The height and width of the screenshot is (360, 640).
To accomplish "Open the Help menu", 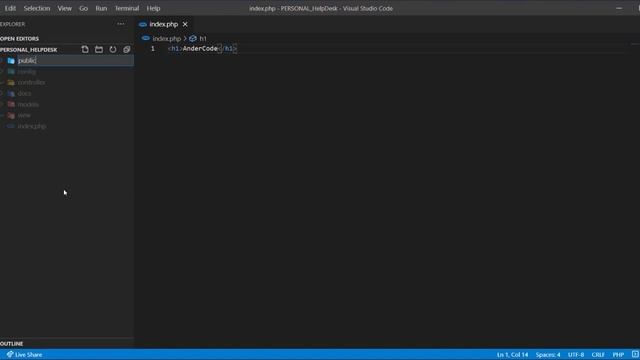I will tap(153, 8).
